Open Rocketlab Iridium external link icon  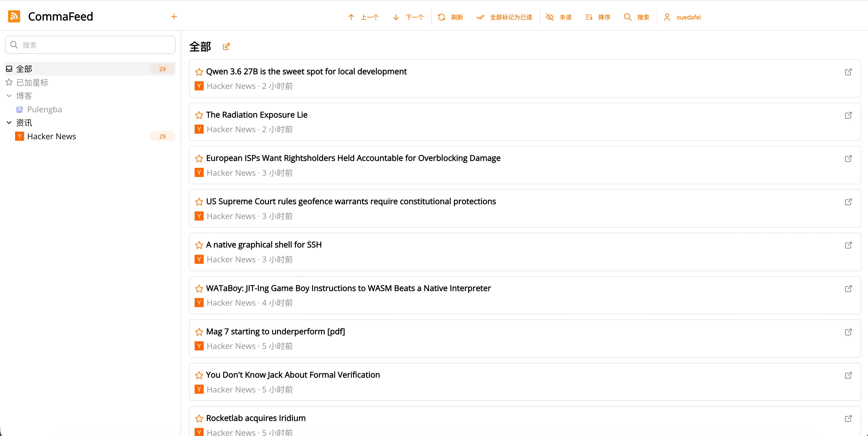point(848,418)
